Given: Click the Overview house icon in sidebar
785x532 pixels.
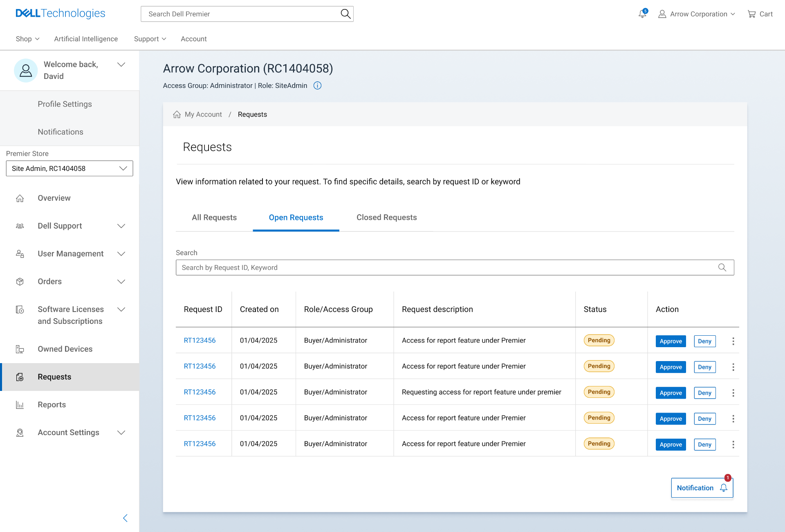Looking at the screenshot, I should pyautogui.click(x=20, y=198).
